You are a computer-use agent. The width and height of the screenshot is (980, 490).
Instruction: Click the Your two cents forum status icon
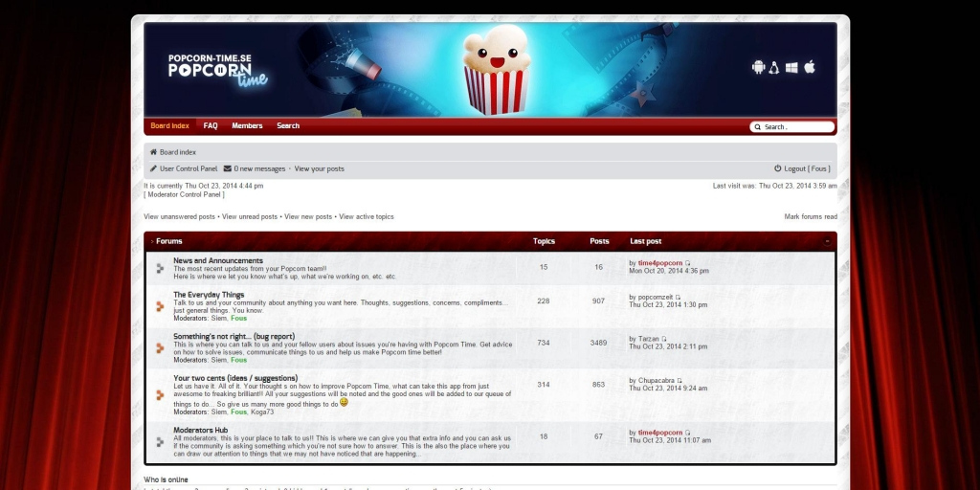point(160,395)
